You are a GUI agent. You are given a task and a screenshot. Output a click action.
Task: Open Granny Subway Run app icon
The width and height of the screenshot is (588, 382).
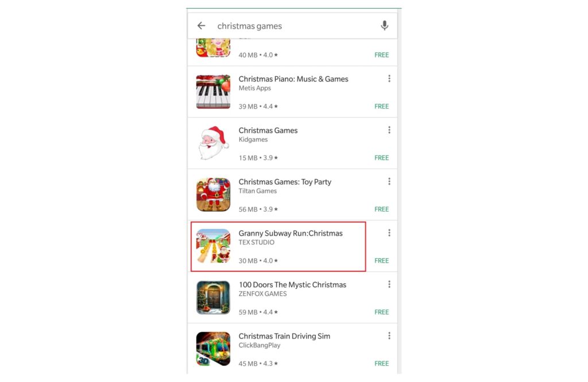pos(213,246)
